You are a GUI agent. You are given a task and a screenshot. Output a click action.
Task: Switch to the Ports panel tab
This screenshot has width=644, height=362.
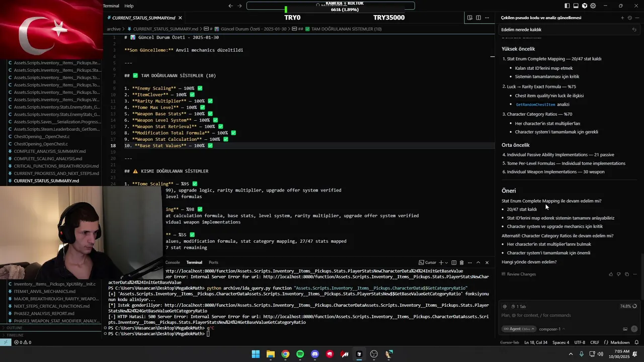point(213,262)
